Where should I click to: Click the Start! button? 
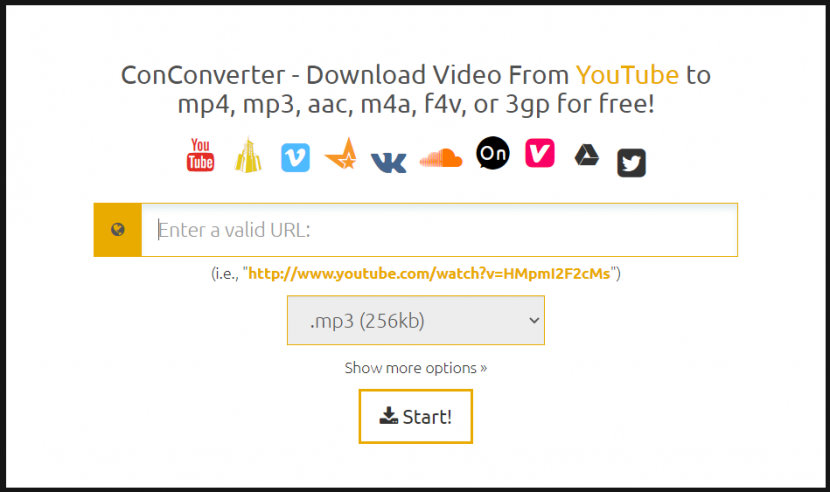[416, 416]
